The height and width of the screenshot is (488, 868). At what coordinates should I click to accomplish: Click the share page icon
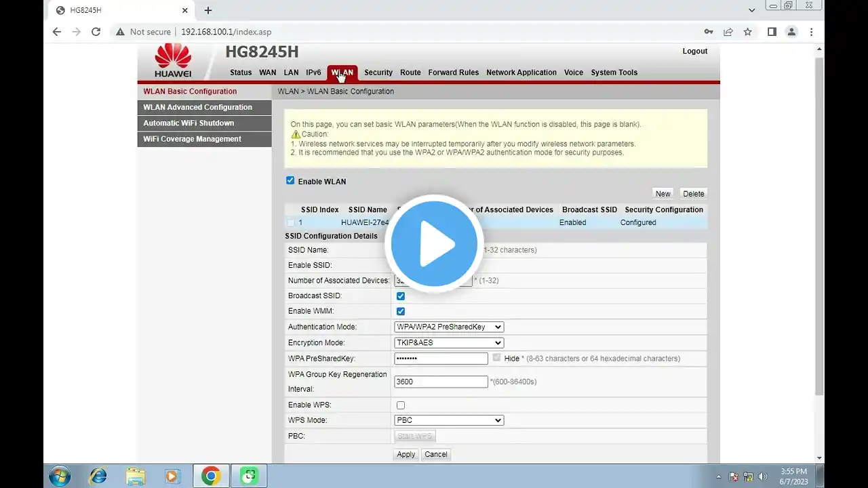tap(728, 32)
